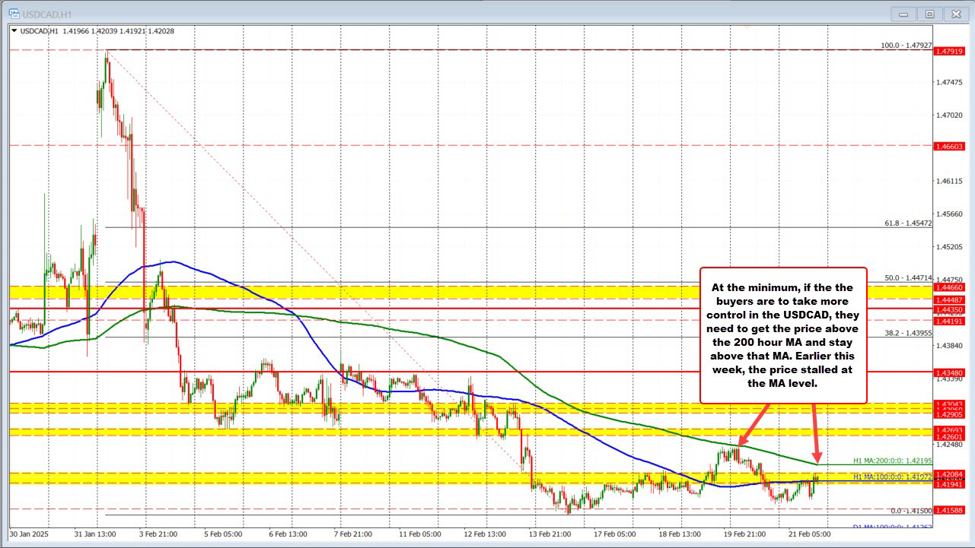The height and width of the screenshot is (548, 975).
Task: Click the USDCAD,H1 quote text with 1.42028
Action: [97, 30]
